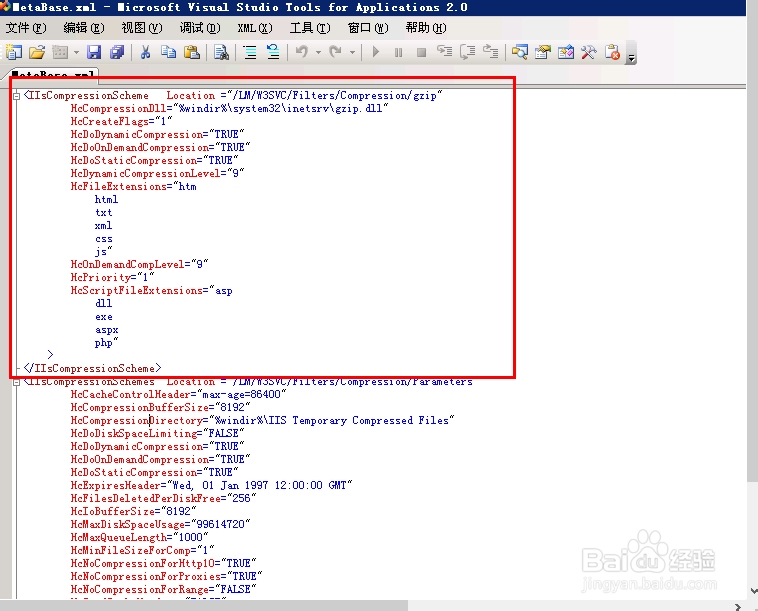Screen dimensions: 758x611
Task: Select the MetaBase.xml document tab
Action: (52, 73)
